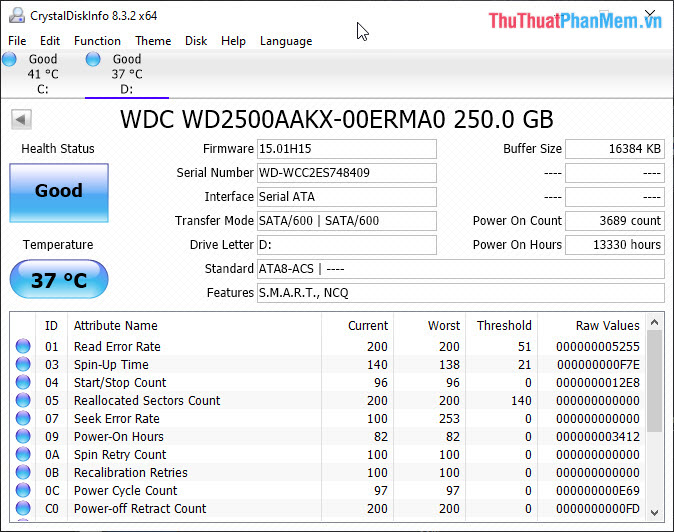Select the Spin Retry Count attribute name
This screenshot has height=532, width=674.
click(x=120, y=455)
